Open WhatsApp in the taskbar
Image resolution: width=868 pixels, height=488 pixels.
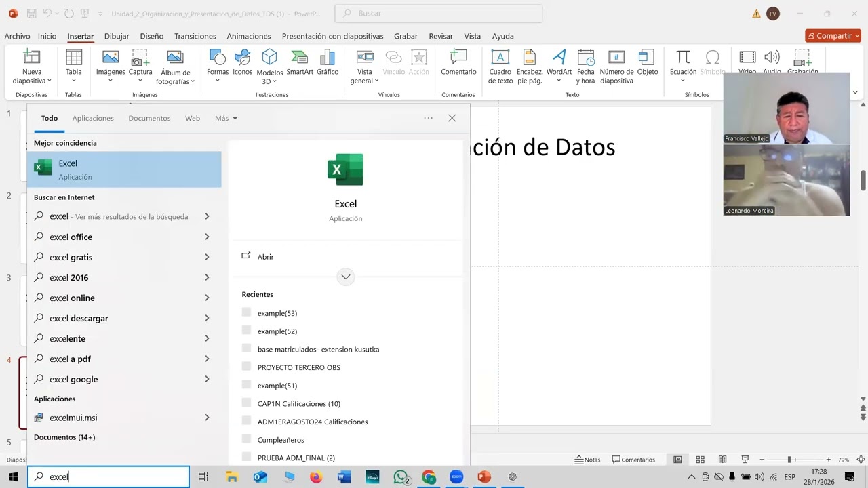pyautogui.click(x=401, y=477)
